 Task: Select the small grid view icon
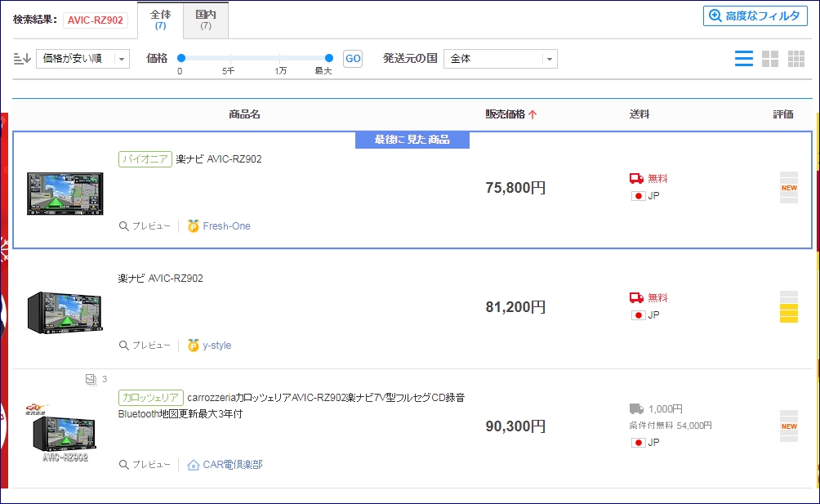point(796,59)
